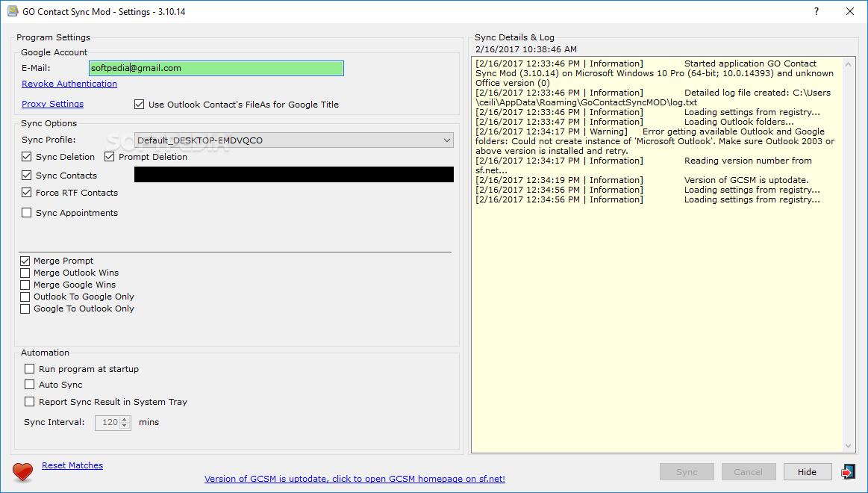
Task: Uncheck the Sync Deletion checkbox
Action: tap(27, 157)
